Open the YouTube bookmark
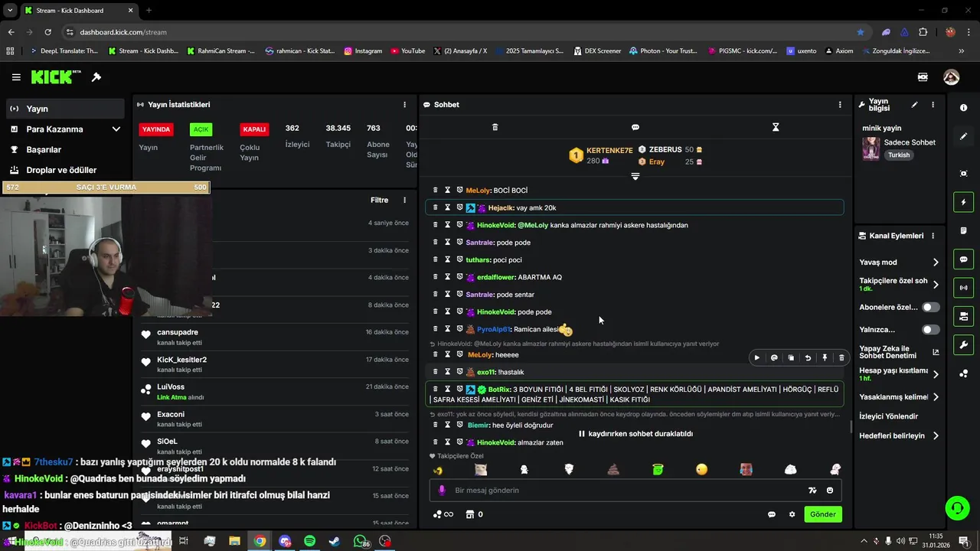The height and width of the screenshot is (551, 980). tap(407, 51)
